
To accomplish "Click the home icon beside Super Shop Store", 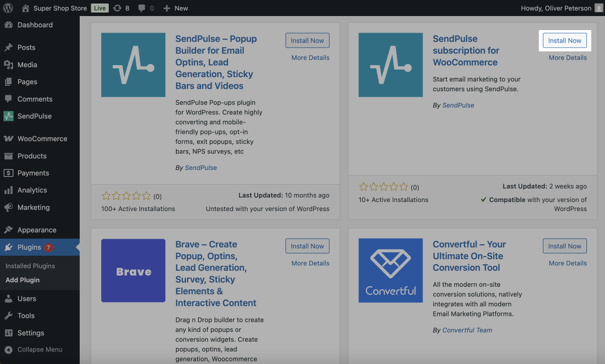I will click(x=26, y=8).
